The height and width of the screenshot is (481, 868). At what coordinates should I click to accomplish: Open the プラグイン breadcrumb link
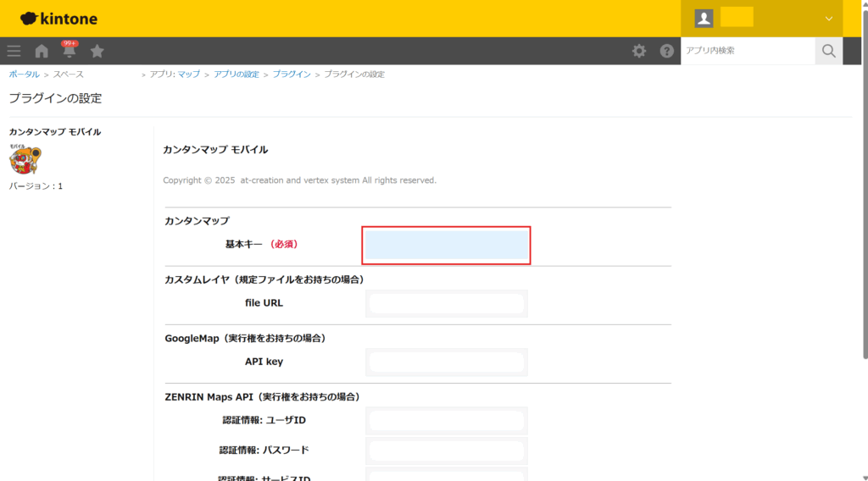coord(292,74)
